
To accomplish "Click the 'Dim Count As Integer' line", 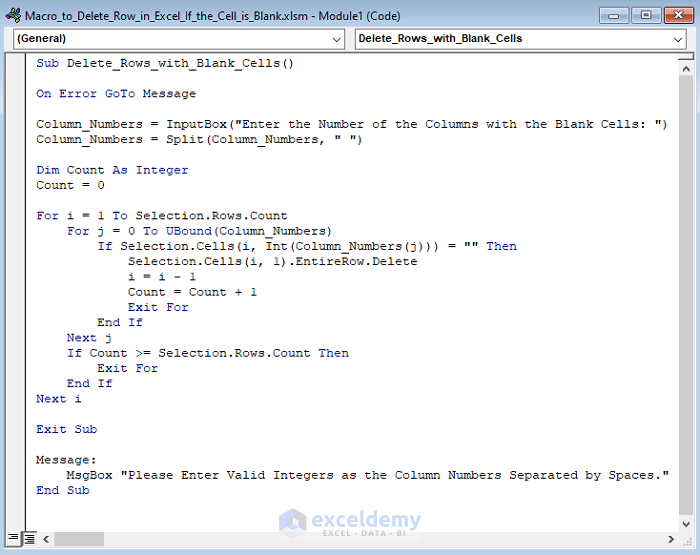I will (112, 170).
